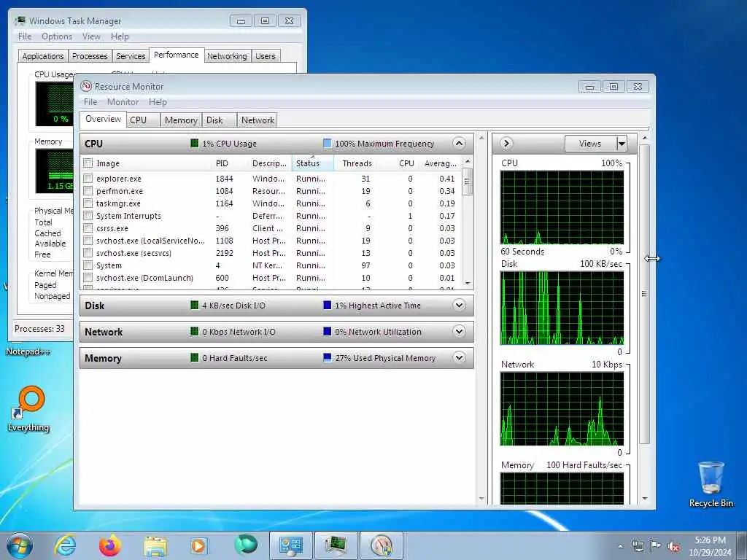Screen dimensions: 747x560
Task: Launch Internet Explorer from taskbar
Action: (65, 545)
